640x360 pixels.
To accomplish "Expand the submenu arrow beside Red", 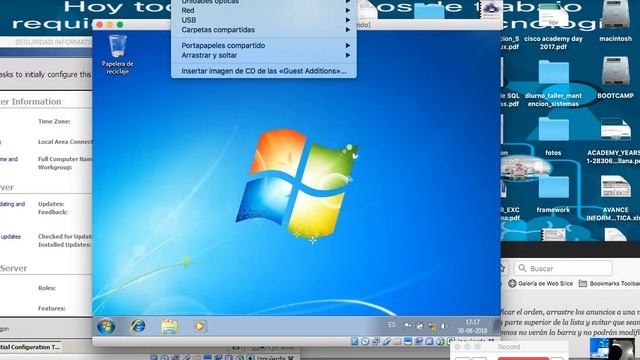I will click(348, 10).
